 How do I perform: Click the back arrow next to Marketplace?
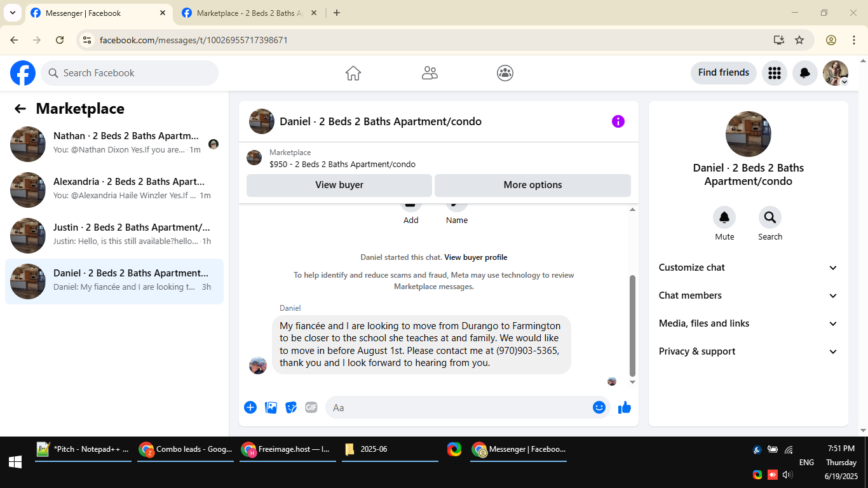click(20, 109)
